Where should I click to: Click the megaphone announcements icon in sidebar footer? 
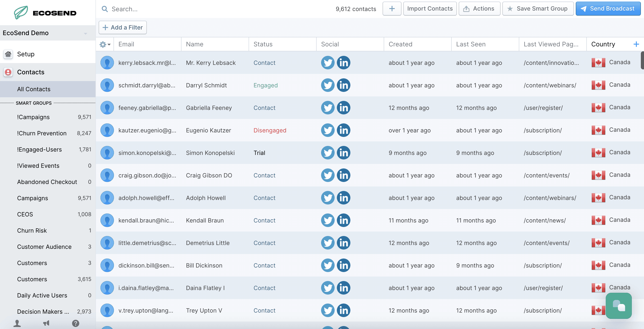[46, 323]
